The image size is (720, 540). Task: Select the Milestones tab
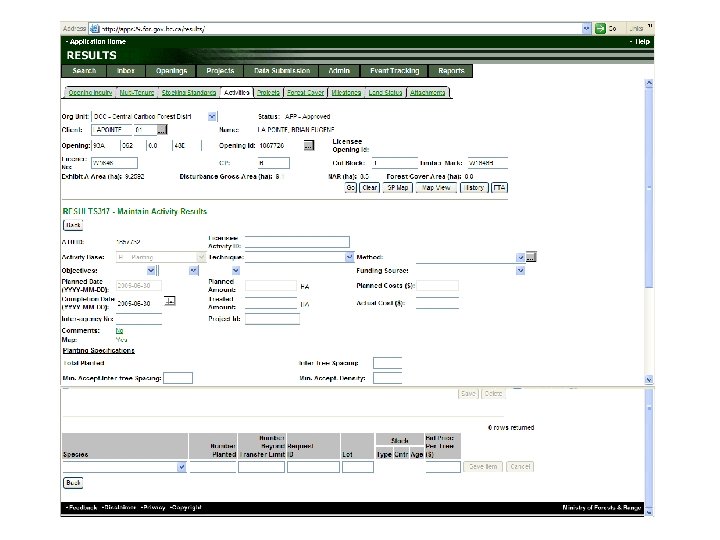pyautogui.click(x=347, y=92)
